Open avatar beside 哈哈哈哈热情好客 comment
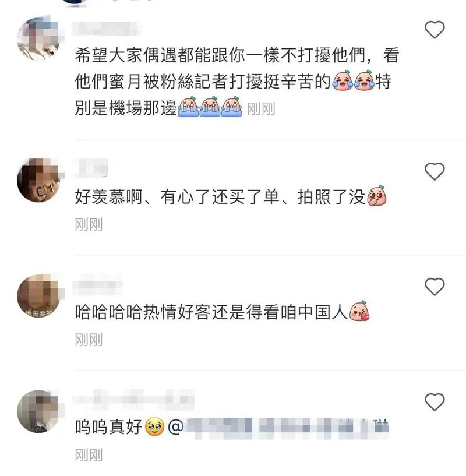 pos(38,295)
